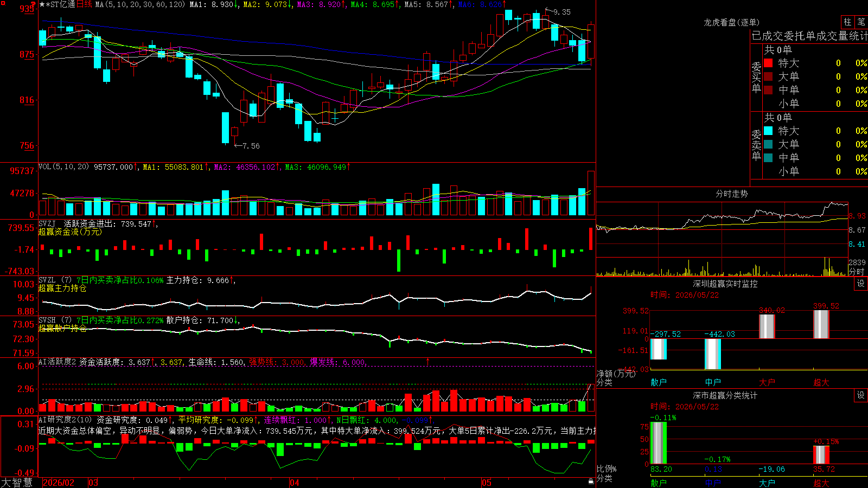
Task: Click the 散户 bar in 深圳超赢实时监控
Action: (658, 349)
